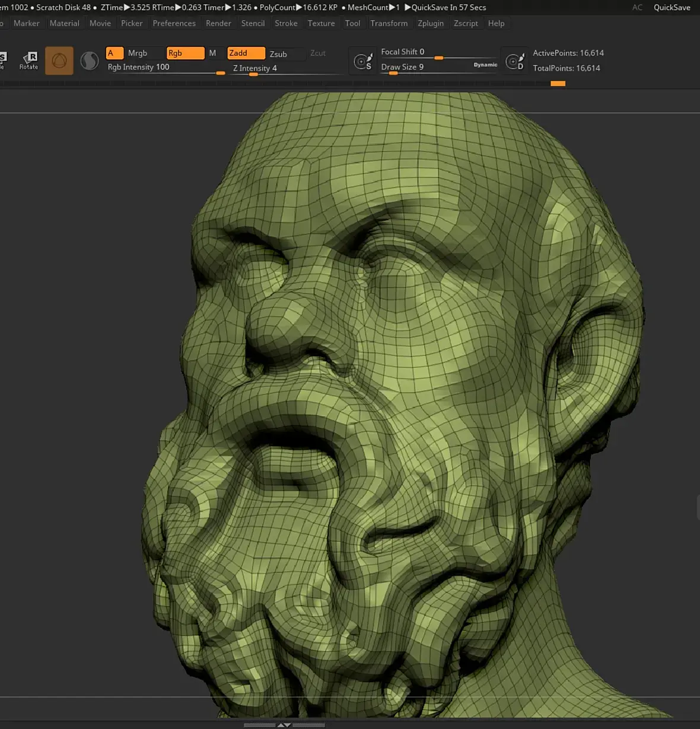This screenshot has height=729, width=700.
Task: Select the Rotate tool icon
Action: pyautogui.click(x=29, y=60)
